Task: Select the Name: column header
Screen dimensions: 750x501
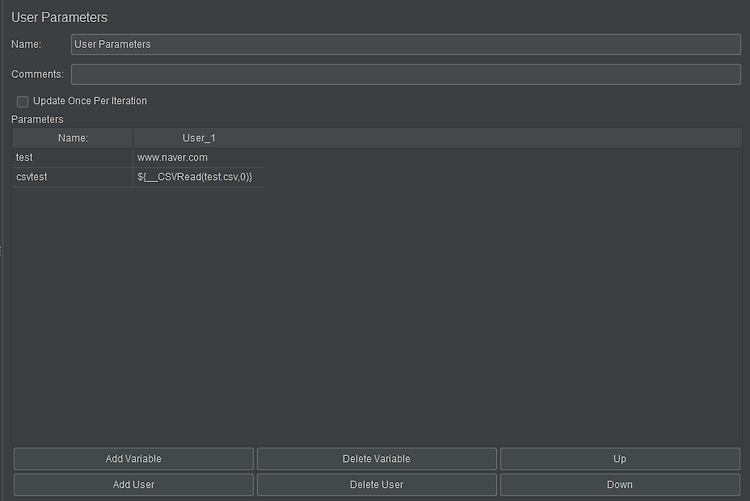Action: click(72, 138)
